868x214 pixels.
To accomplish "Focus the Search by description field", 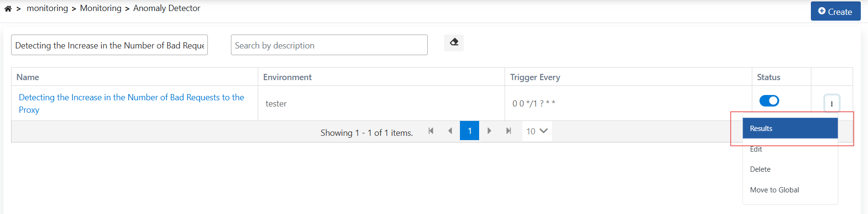I will (329, 45).
